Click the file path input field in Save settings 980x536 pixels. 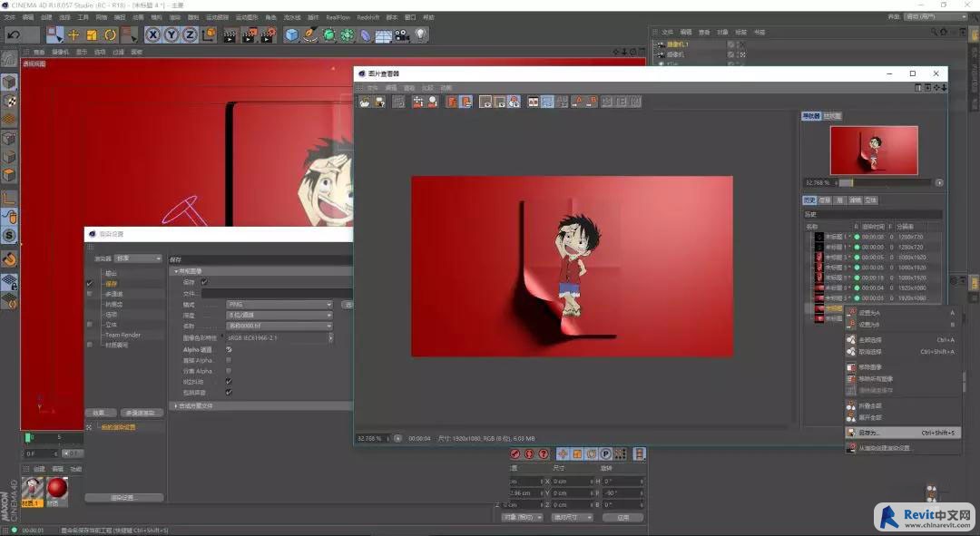[277, 294]
